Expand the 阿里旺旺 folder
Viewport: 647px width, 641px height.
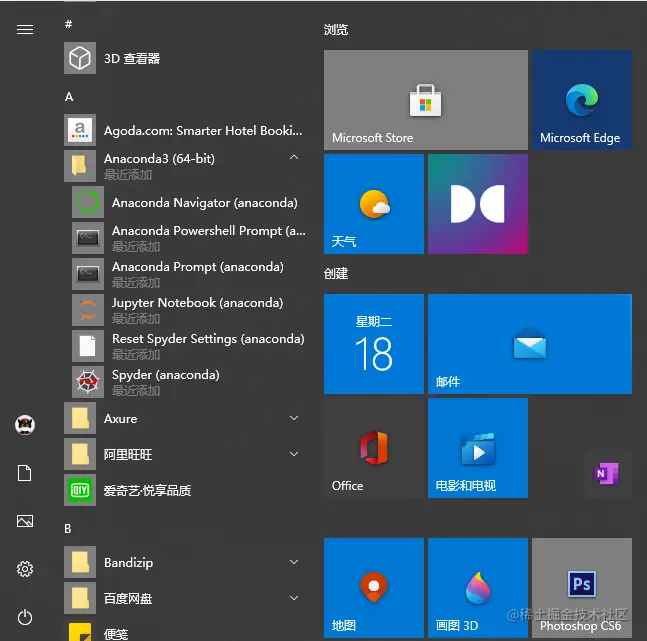click(185, 454)
